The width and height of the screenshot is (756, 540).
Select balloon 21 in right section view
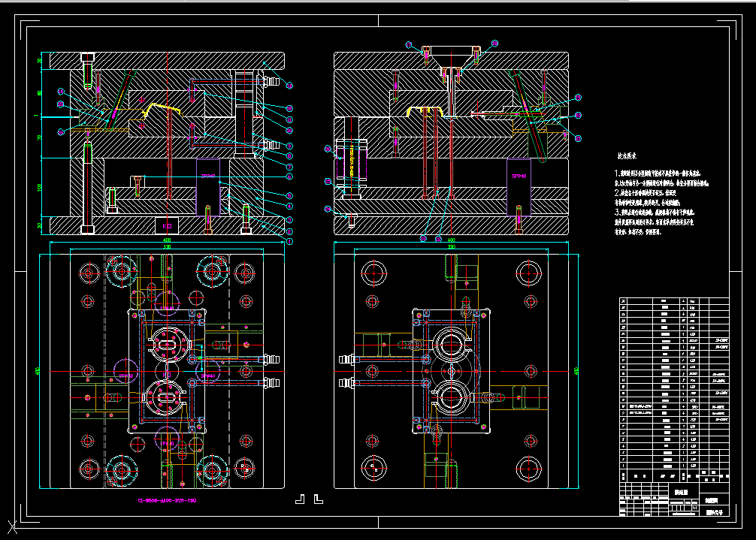click(x=578, y=138)
